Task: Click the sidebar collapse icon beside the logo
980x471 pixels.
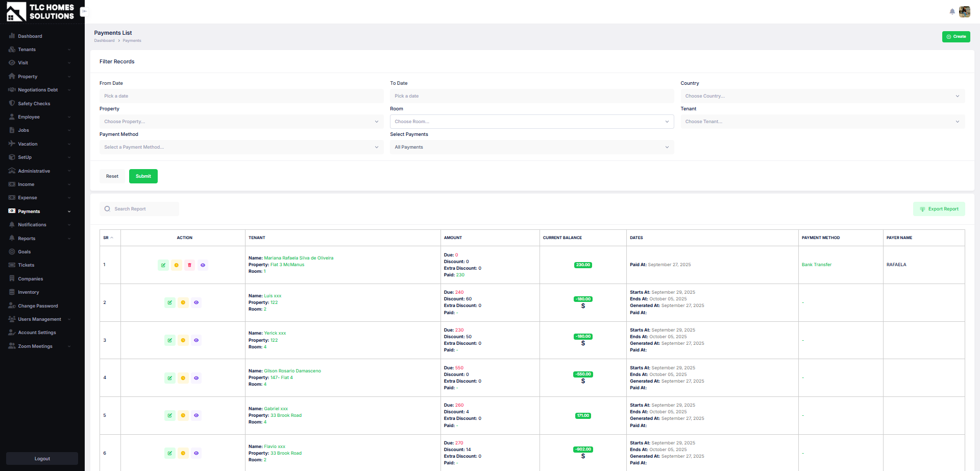Action: coord(84,11)
